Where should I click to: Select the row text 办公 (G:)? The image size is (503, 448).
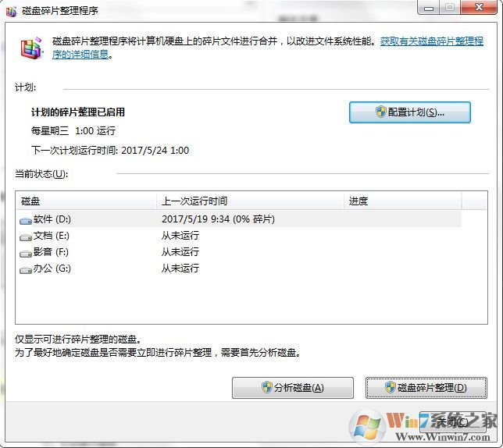52,268
